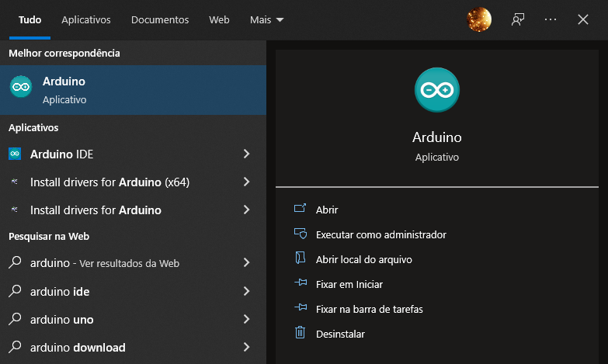This screenshot has height=364, width=608.
Task: Select Install drivers for Arduino (x64)
Action: [x=133, y=182]
